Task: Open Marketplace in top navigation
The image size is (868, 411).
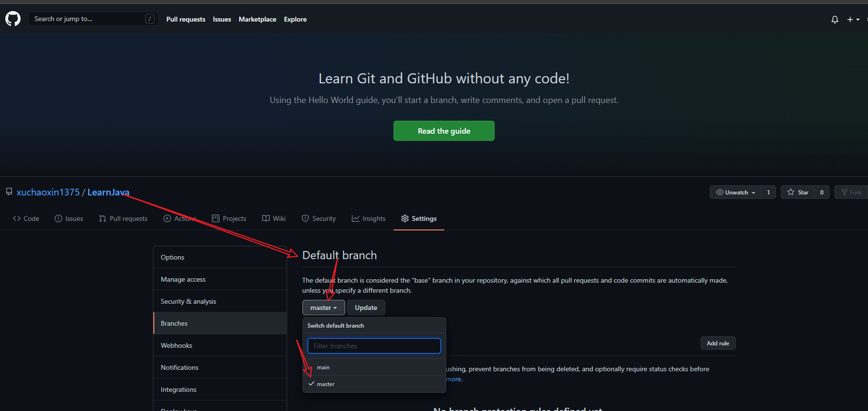Action: [257, 19]
